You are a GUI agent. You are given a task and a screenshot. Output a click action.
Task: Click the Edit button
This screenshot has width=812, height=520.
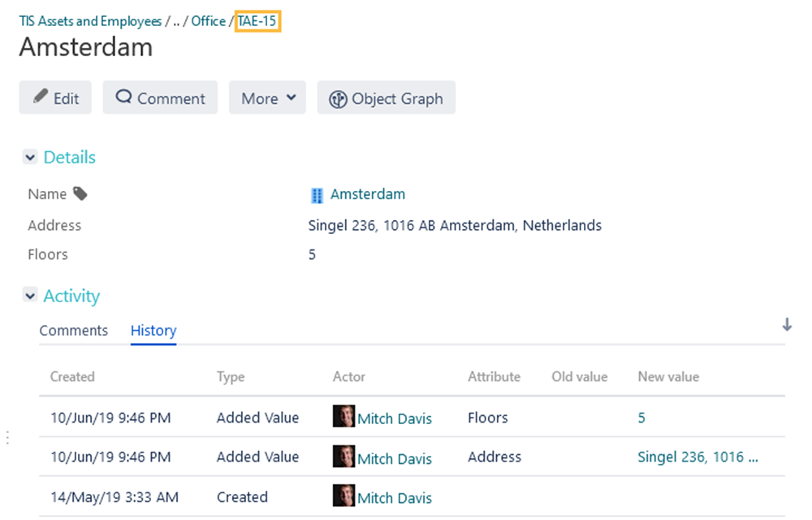pyautogui.click(x=55, y=97)
